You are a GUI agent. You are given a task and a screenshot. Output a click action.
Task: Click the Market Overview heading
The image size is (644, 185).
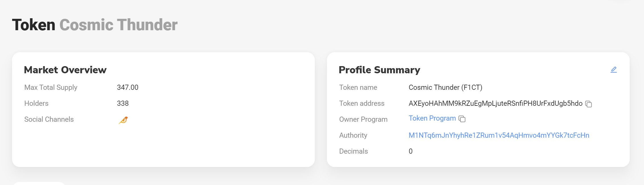pos(65,70)
